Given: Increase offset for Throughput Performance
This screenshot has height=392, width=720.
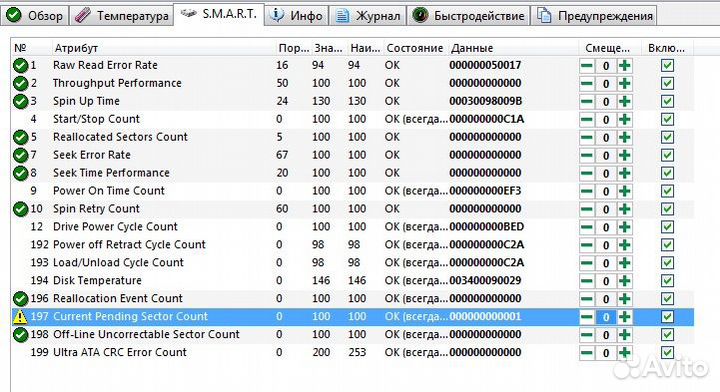Looking at the screenshot, I should pyautogui.click(x=624, y=84).
